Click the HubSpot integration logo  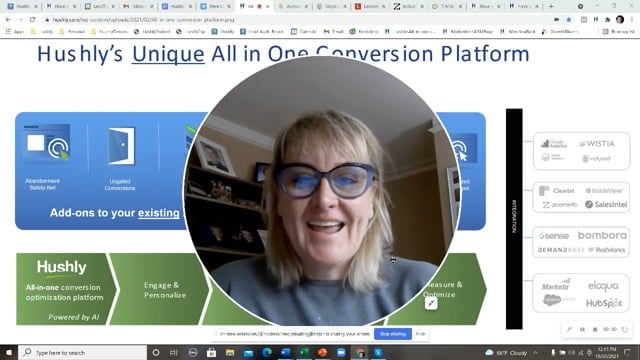click(x=604, y=303)
